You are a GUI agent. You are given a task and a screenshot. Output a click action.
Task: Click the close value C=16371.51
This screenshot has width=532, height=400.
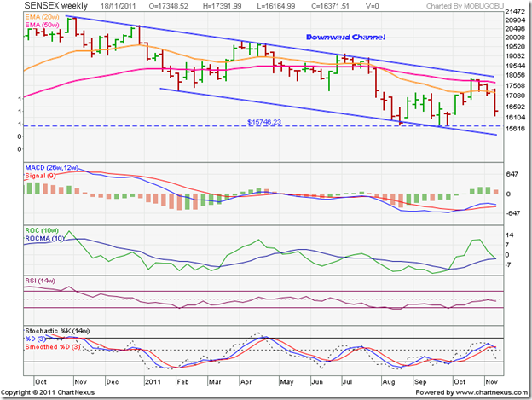click(330, 6)
